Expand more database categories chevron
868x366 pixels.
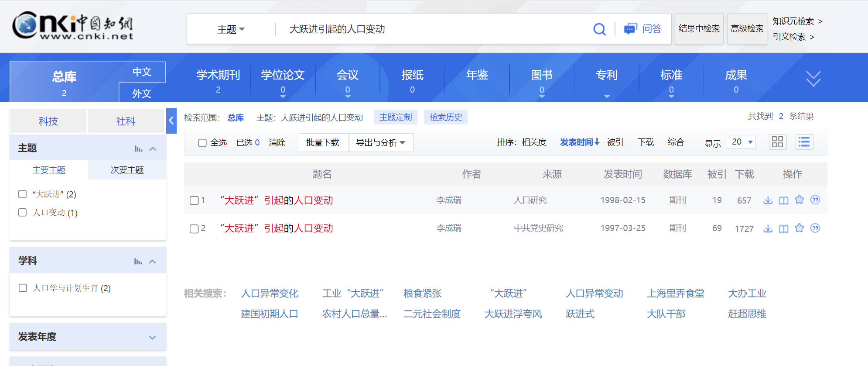tap(813, 79)
